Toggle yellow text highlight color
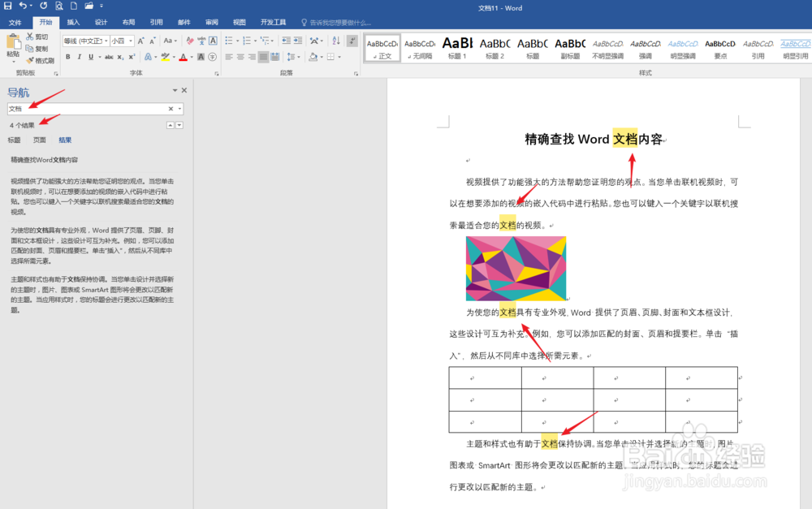Image resolution: width=812 pixels, height=509 pixels. click(x=166, y=57)
